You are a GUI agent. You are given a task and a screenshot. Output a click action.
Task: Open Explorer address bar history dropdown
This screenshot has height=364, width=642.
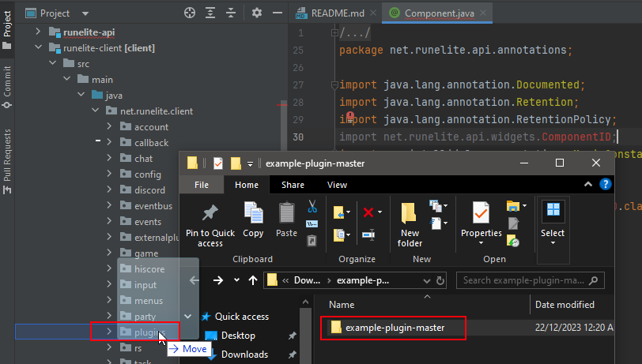pos(427,280)
